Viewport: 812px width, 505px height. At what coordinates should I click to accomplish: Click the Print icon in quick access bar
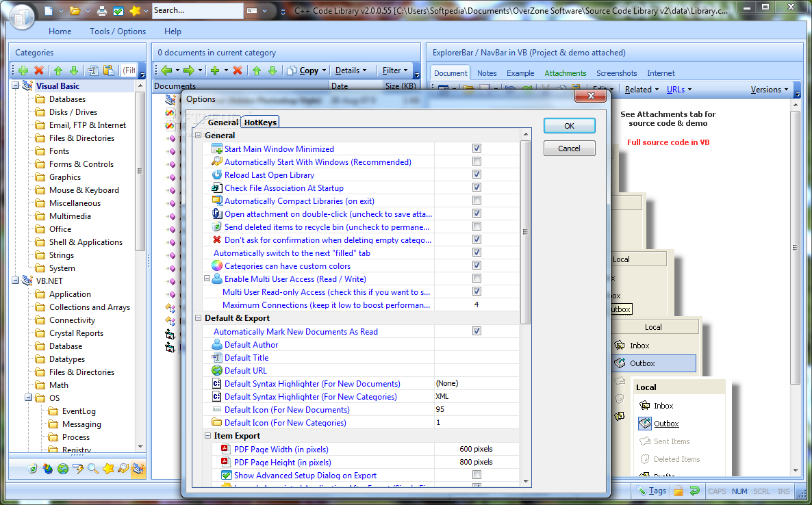point(102,10)
